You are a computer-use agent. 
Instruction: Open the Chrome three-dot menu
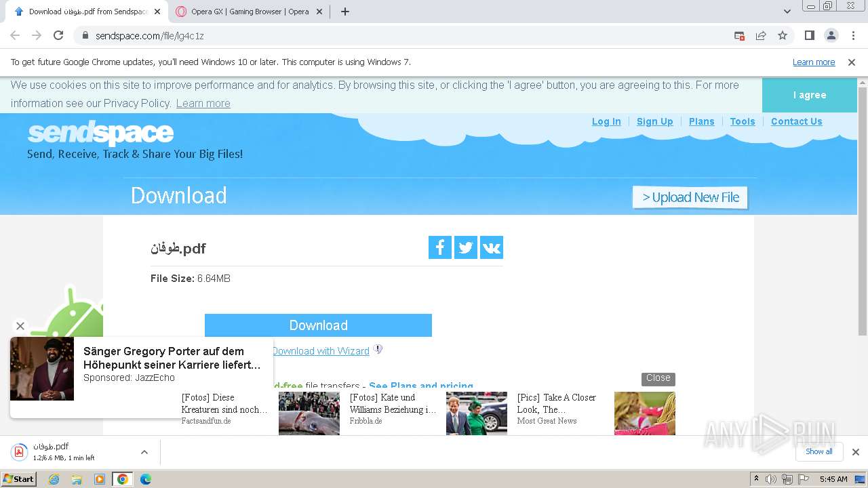(x=853, y=35)
